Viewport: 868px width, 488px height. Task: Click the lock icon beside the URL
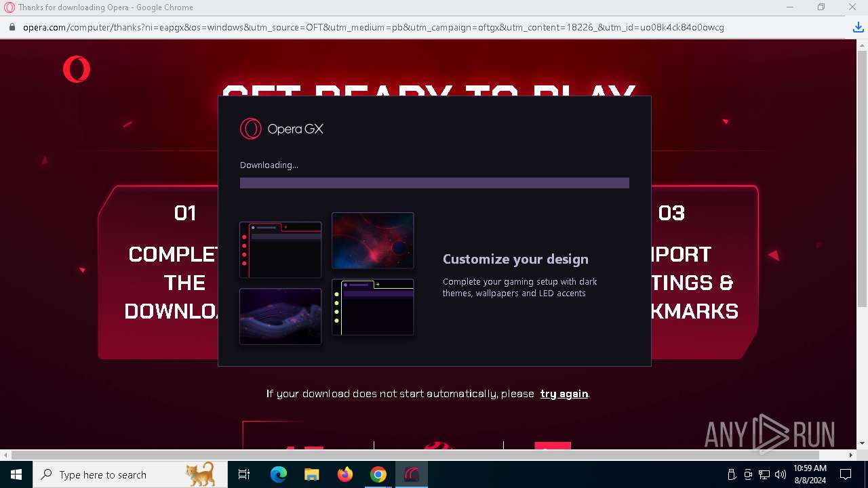(11, 28)
